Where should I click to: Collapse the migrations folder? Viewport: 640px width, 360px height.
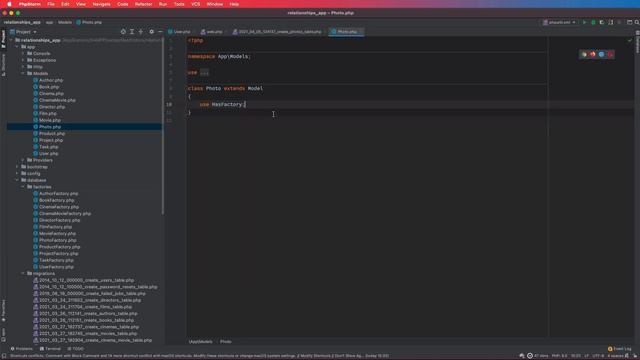[x=23, y=273]
